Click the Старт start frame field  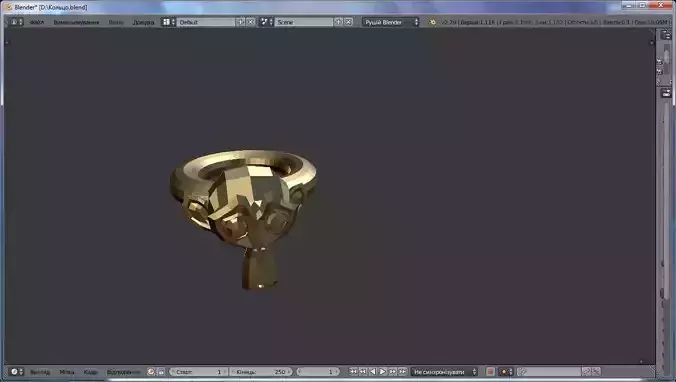198,372
